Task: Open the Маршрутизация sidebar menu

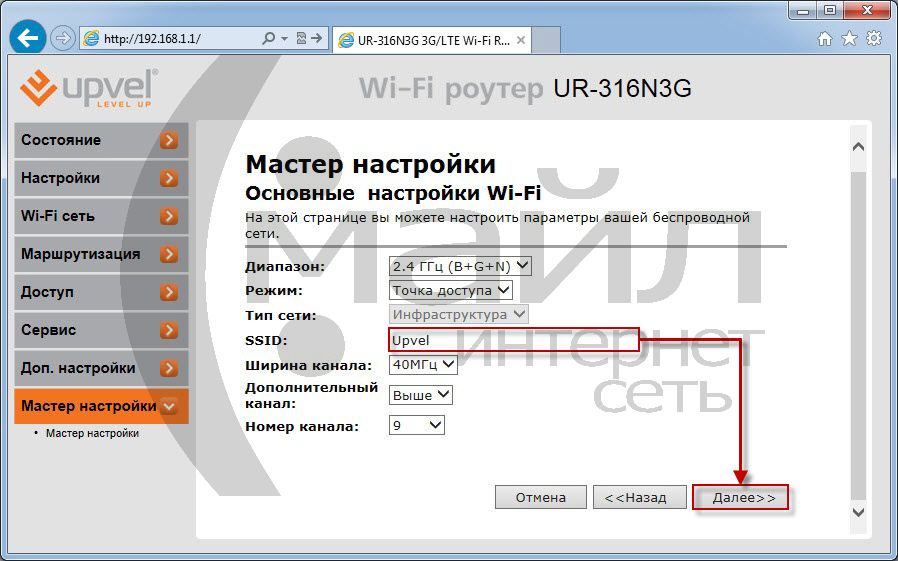Action: tap(101, 254)
